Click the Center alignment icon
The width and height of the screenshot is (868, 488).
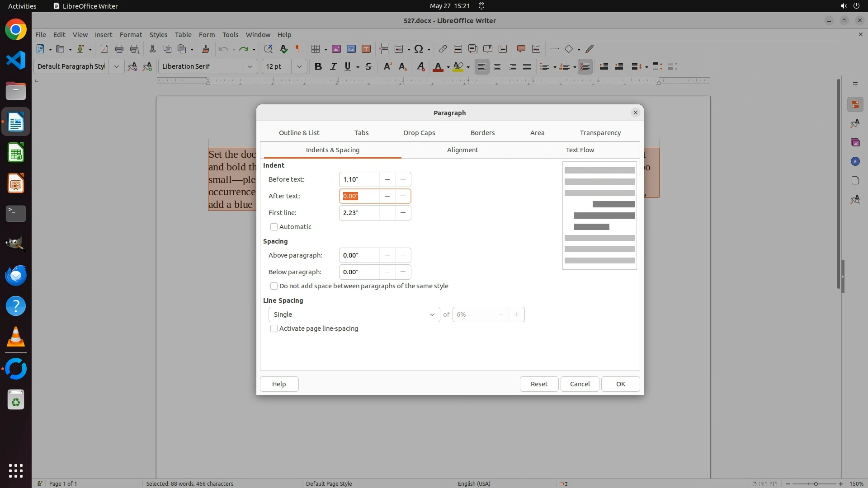497,66
